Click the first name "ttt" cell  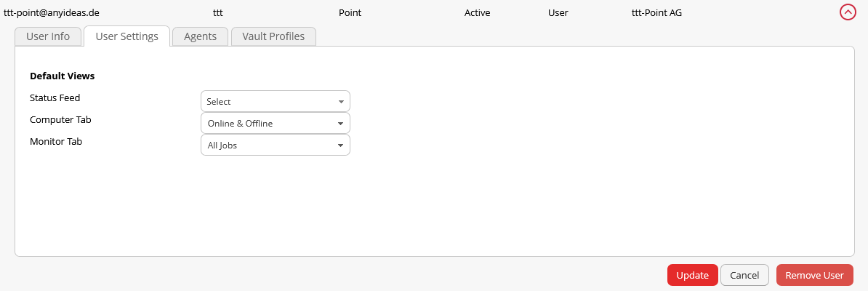(218, 12)
